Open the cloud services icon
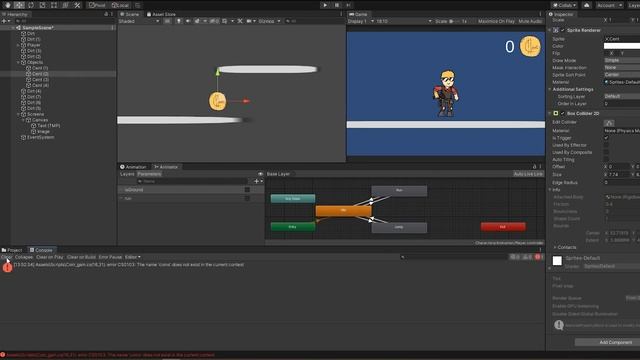Image resolution: width=640 pixels, height=360 pixels. click(x=587, y=5)
